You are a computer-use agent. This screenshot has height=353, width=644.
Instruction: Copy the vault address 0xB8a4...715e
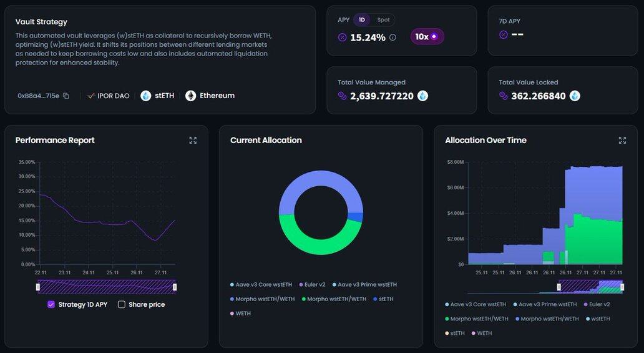[66, 96]
